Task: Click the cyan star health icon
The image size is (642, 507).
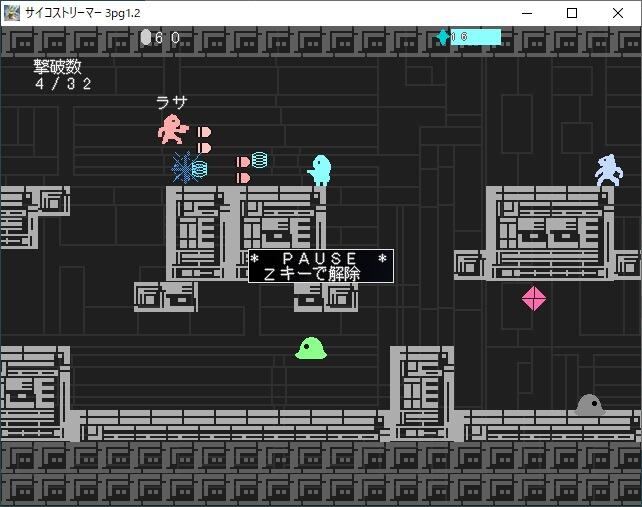Action: point(443,37)
